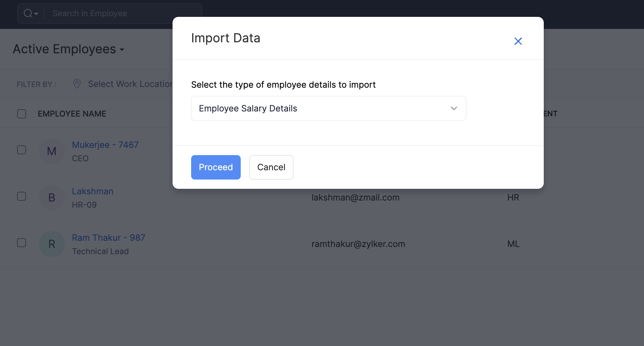Image resolution: width=644 pixels, height=346 pixels.
Task: Open Ram Thakur - 987's employee profile
Action: [x=108, y=237]
